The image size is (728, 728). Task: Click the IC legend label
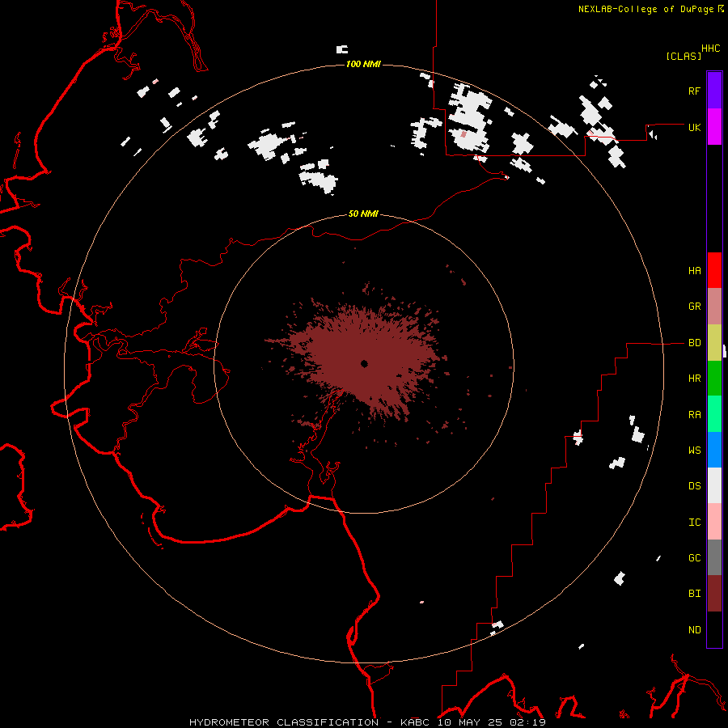(694, 523)
